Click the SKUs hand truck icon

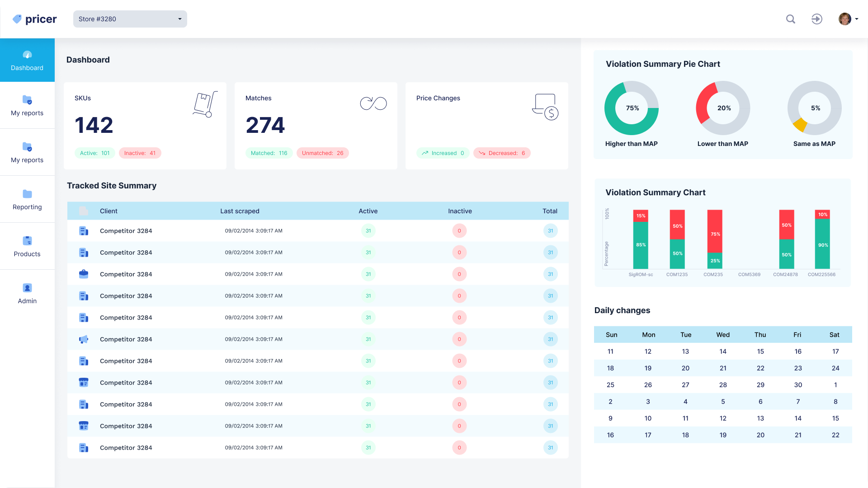click(x=205, y=104)
